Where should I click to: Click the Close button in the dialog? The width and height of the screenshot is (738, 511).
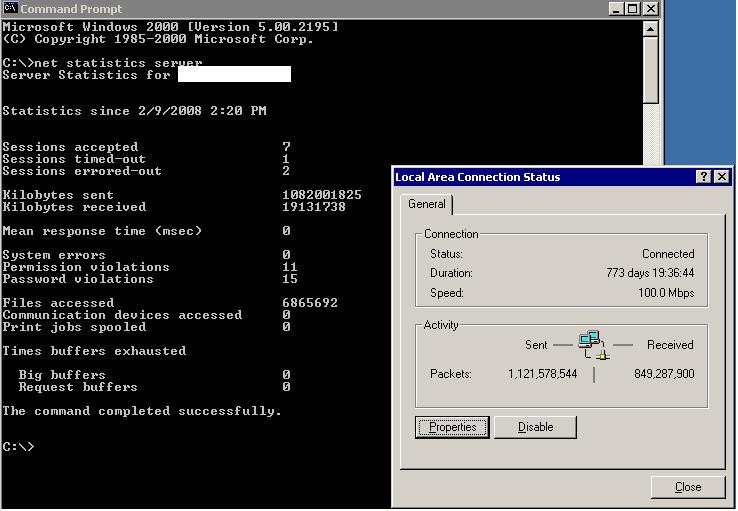(688, 487)
